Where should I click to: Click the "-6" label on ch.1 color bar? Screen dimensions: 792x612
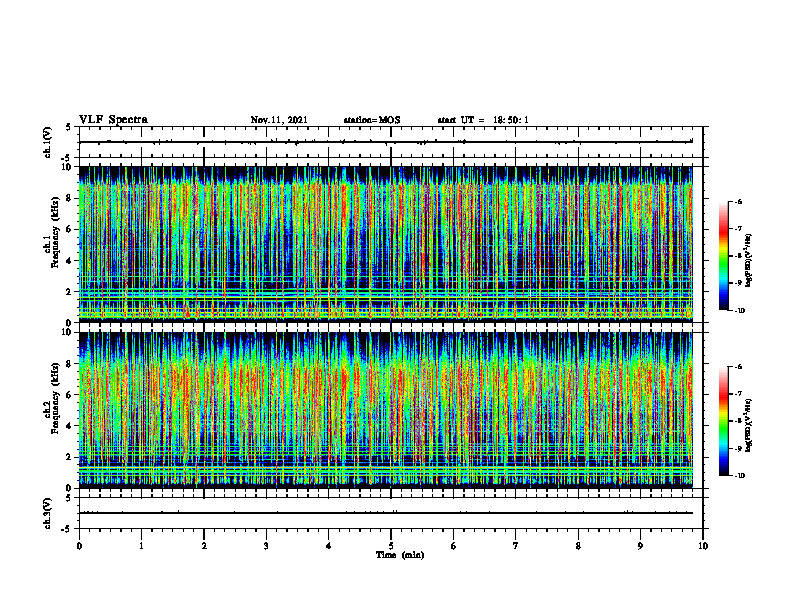tap(738, 202)
